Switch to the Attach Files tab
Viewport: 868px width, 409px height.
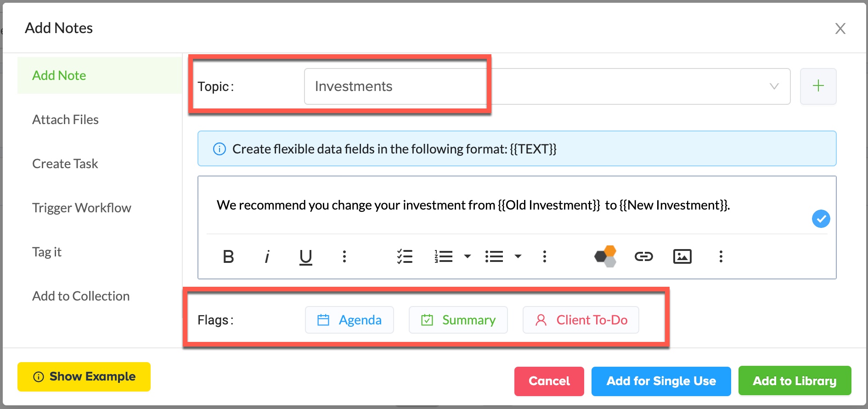point(65,119)
